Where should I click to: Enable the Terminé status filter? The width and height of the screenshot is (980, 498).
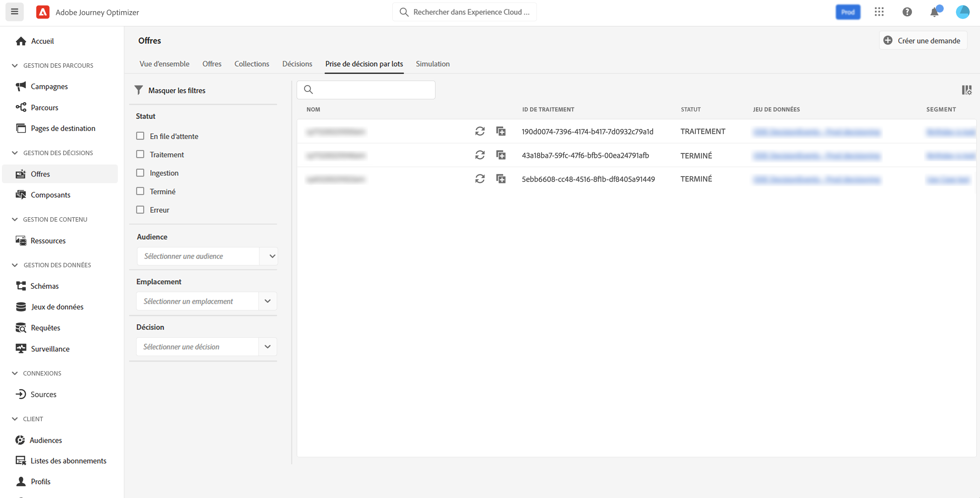140,191
